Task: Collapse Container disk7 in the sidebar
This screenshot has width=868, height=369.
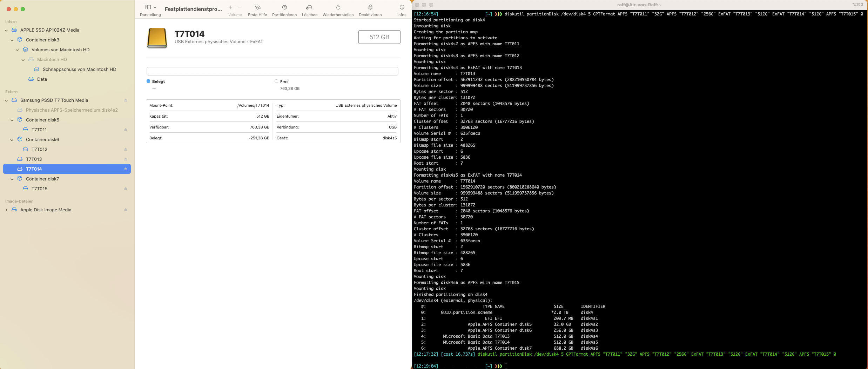Action: (12, 179)
